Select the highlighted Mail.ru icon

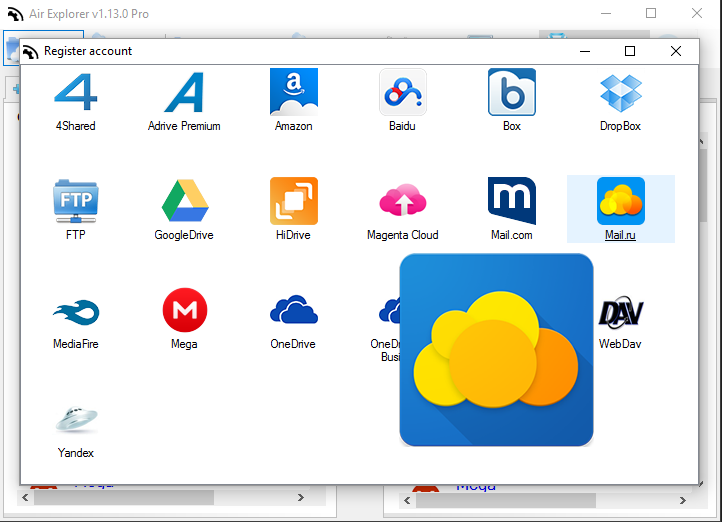coord(621,201)
